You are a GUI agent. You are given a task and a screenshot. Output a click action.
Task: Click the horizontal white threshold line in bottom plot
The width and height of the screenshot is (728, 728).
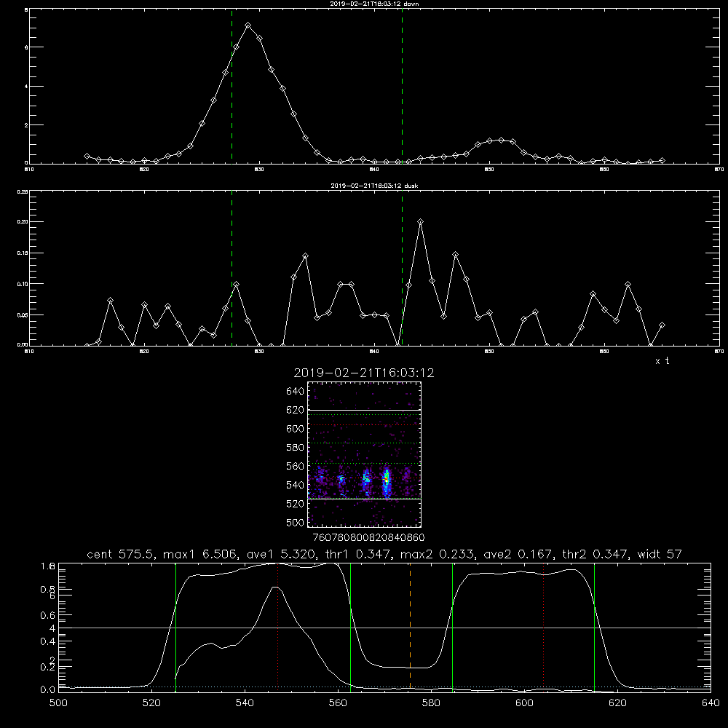coord(384,628)
